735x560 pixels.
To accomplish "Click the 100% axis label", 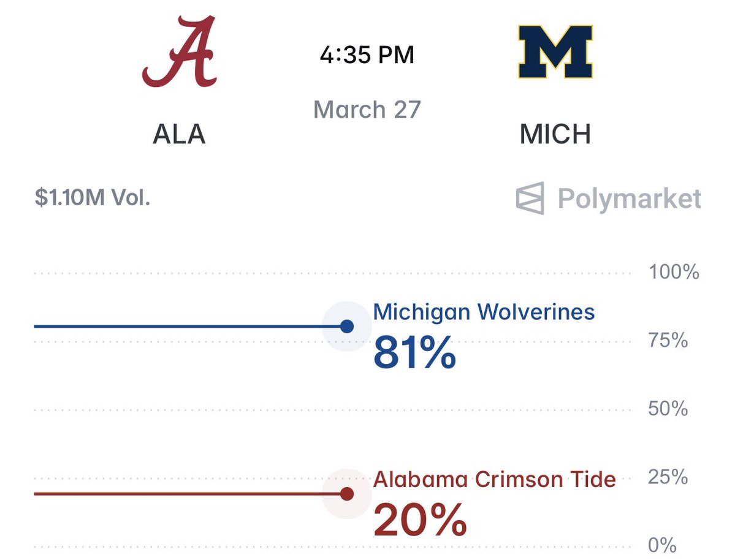I will 674,272.
